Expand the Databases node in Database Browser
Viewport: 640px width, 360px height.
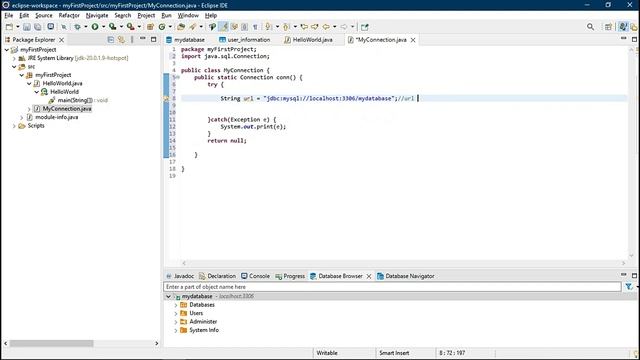[176, 305]
